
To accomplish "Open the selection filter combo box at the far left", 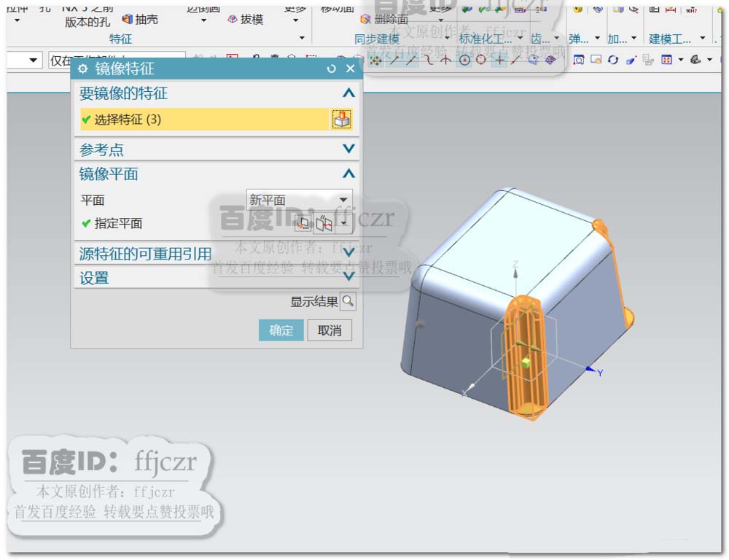I will pos(23,60).
